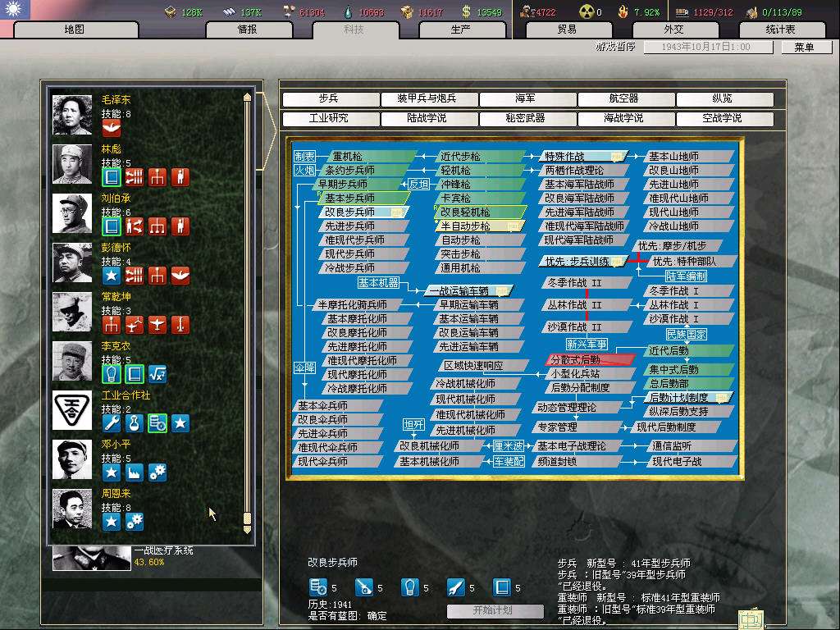Select the 分散式后勤 technology in red
840x630 pixels.
coord(591,359)
